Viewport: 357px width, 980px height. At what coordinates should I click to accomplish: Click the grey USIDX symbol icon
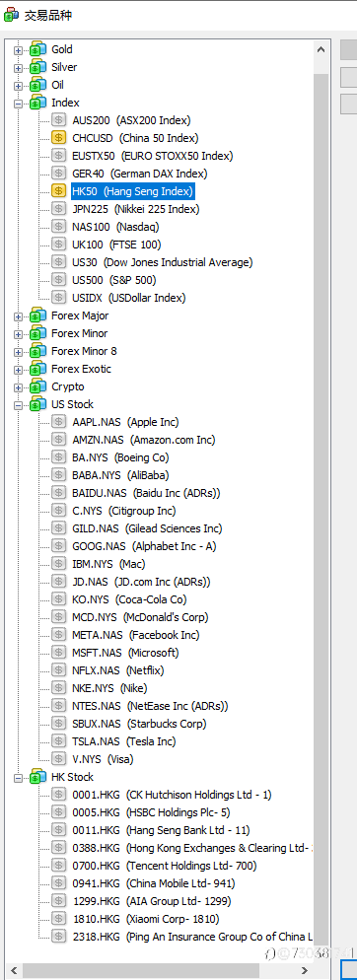tap(59, 298)
